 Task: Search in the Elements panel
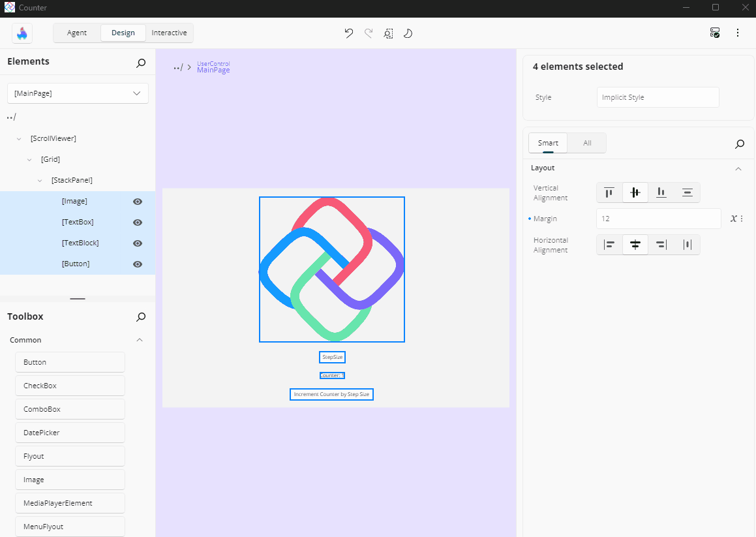(141, 63)
